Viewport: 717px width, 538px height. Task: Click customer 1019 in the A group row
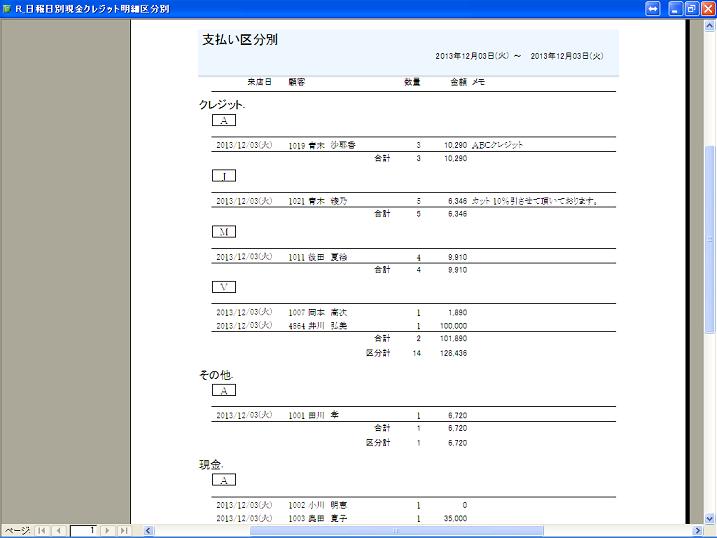322,145
